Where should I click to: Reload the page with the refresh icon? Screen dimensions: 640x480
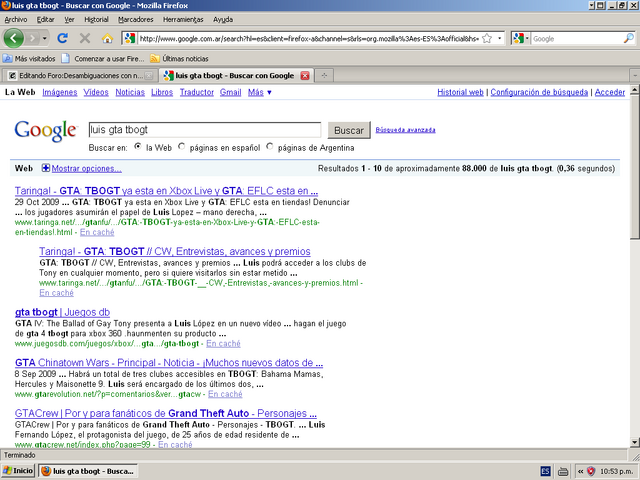click(x=62, y=38)
